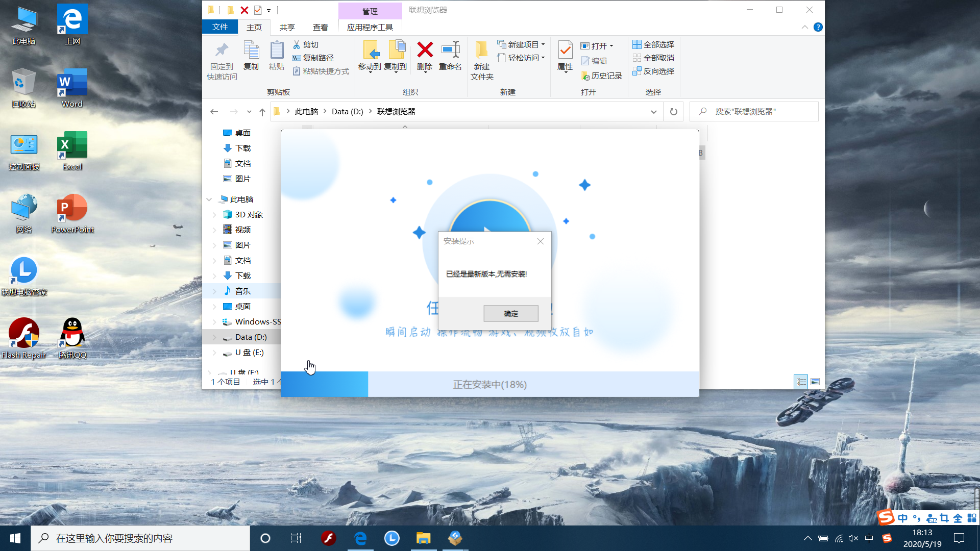This screenshot has height=551, width=980.
Task: Click the red Delete (删除) icon
Action: (x=425, y=50)
